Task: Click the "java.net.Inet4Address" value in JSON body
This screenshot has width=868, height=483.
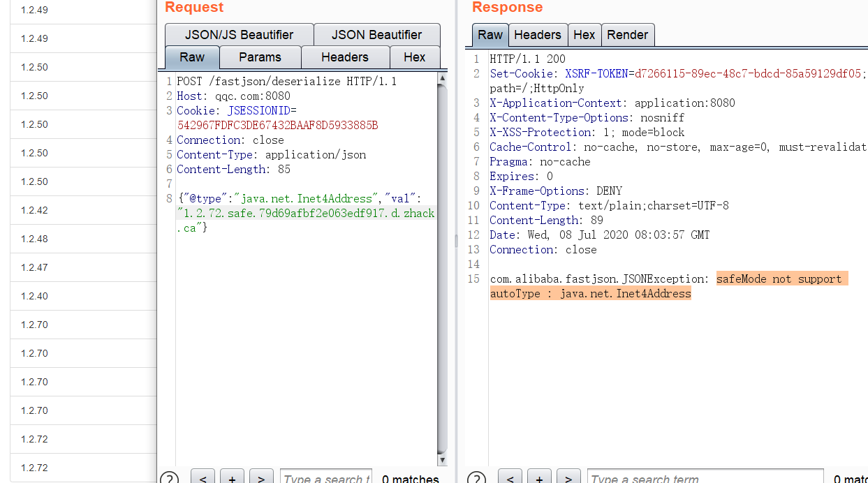Action: pyautogui.click(x=306, y=199)
